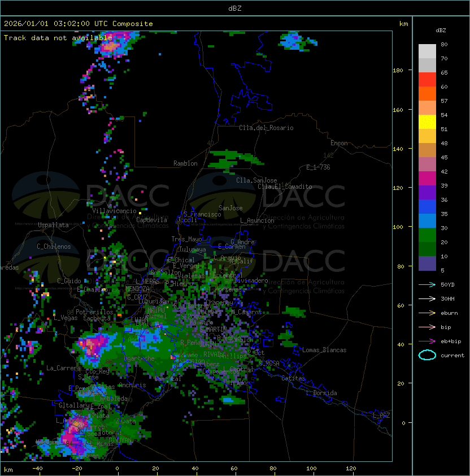This screenshot has width=470, height=476.
Task: Click the 'S_Francisco' place label
Action: point(202,214)
